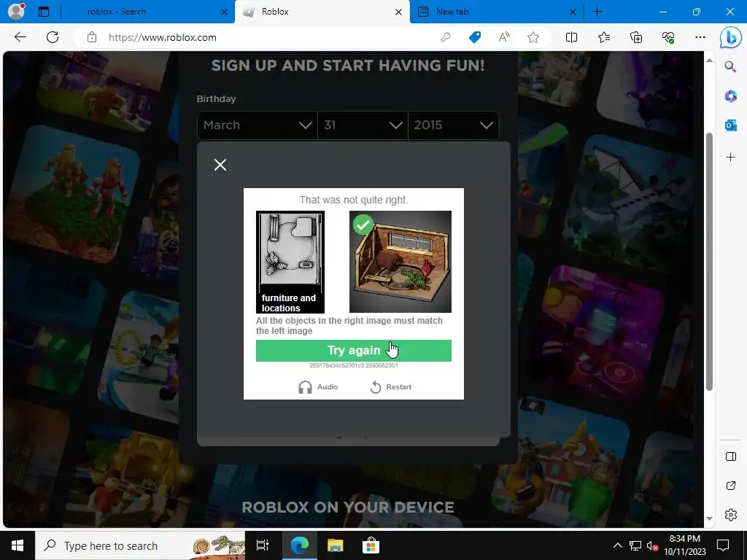This screenshot has height=560, width=747.
Task: Switch to audio captcha challenge
Action: coord(318,387)
